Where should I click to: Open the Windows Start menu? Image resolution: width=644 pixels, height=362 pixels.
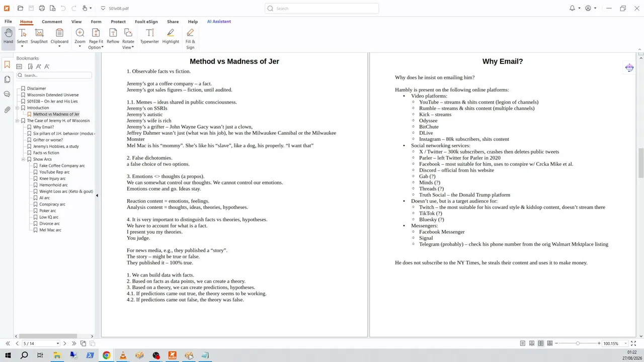pyautogui.click(x=8, y=355)
